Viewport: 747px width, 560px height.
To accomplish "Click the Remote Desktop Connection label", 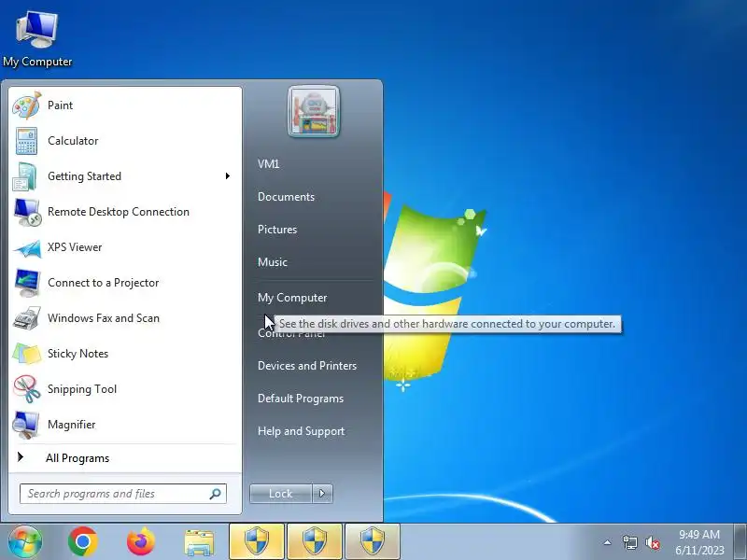I will (x=119, y=212).
